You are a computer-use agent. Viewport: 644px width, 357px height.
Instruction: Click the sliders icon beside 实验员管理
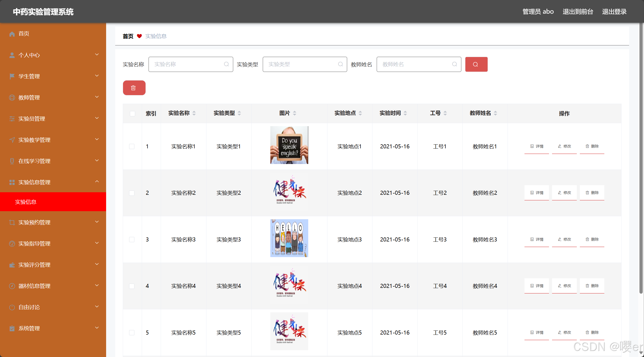coord(12,119)
